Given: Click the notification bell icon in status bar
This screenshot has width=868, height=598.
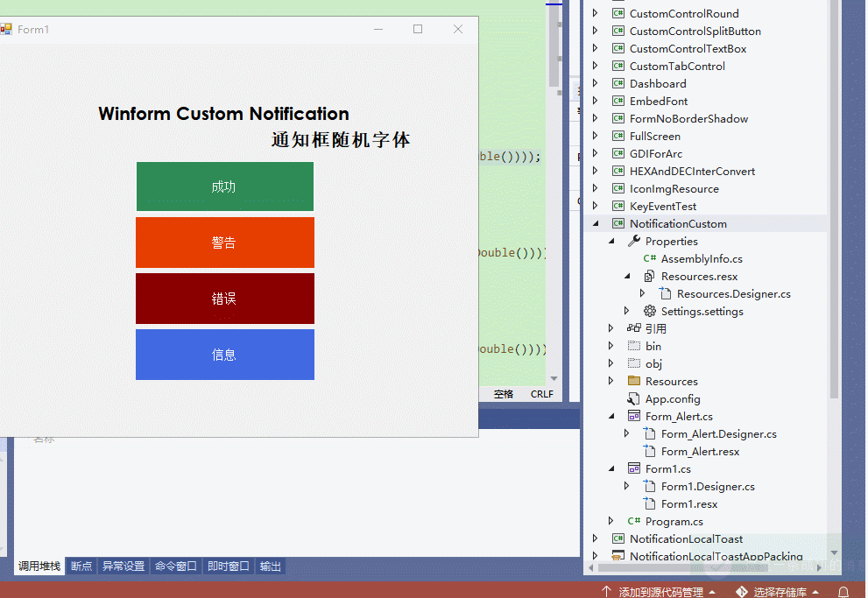Looking at the screenshot, I should [x=842, y=591].
